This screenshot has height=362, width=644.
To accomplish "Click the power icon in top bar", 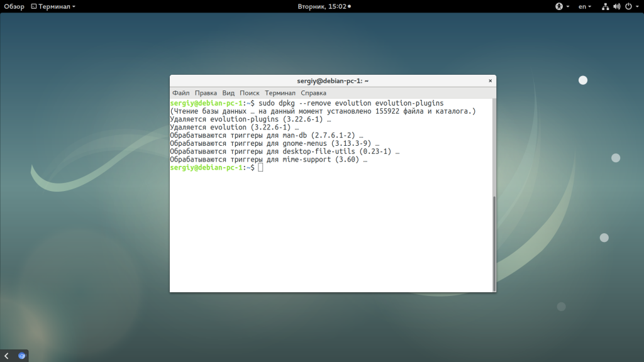I will tap(627, 6).
